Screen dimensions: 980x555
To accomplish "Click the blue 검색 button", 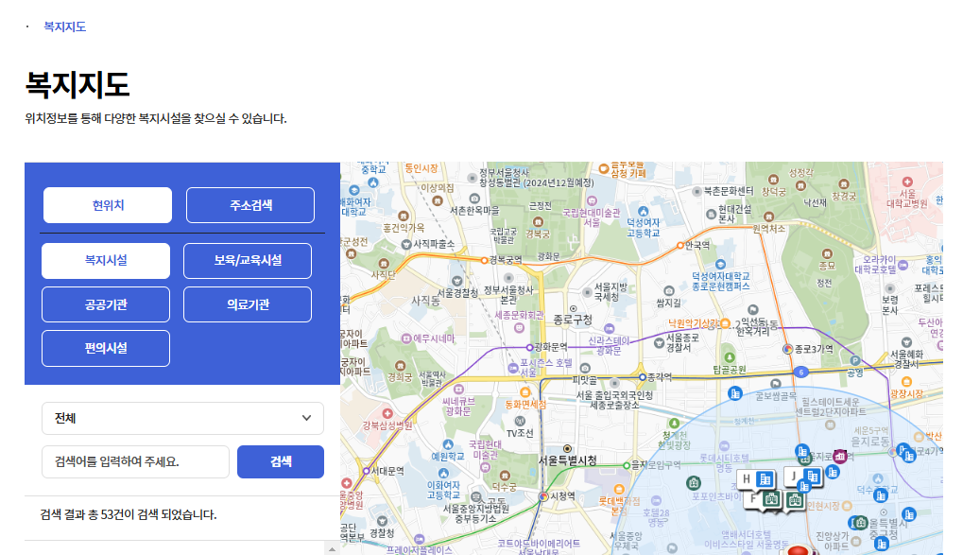I will 281,462.
